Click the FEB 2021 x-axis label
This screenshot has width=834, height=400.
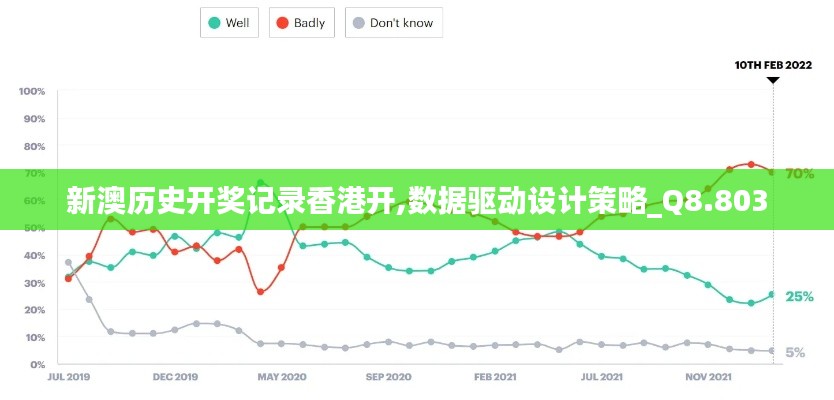(495, 378)
